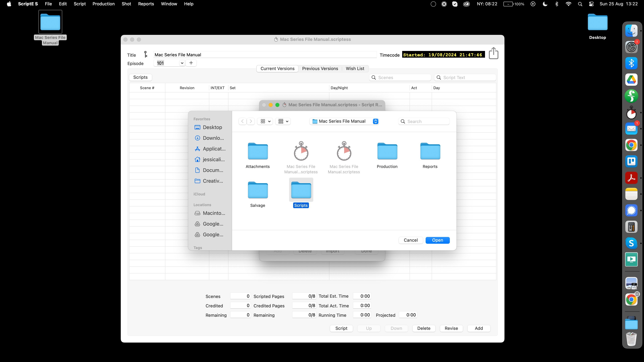Screen dimensions: 644x362
Task: Click the key icon next to Title
Action: [146, 54]
